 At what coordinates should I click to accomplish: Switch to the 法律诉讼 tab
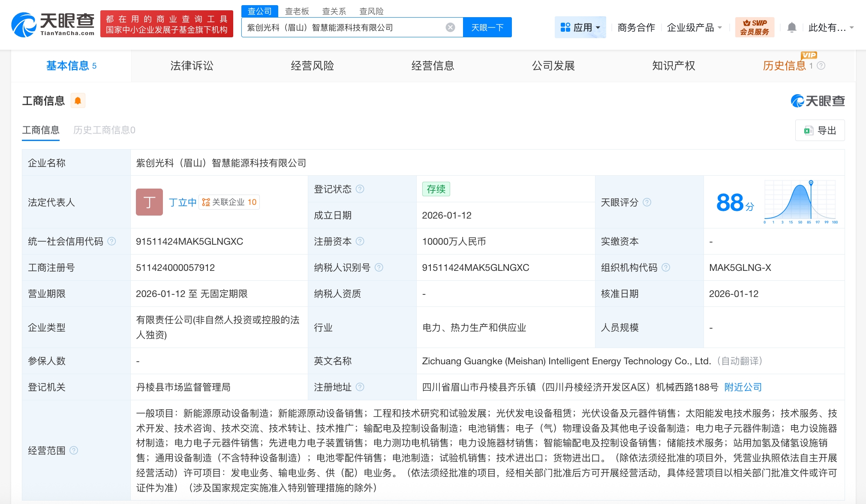[192, 66]
